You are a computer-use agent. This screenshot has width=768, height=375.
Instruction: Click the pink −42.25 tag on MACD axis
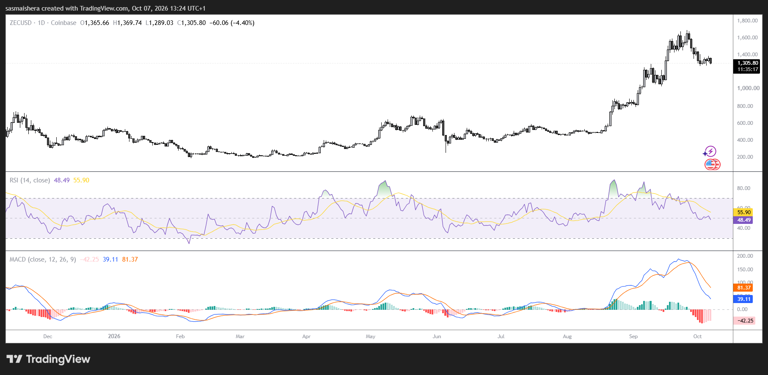(x=744, y=321)
